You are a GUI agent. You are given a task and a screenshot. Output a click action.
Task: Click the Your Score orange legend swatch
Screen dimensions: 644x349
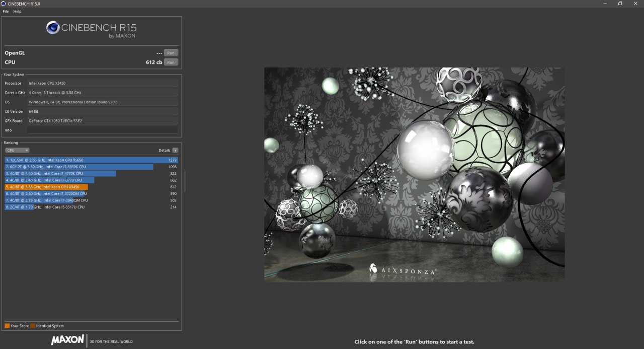tap(7, 326)
